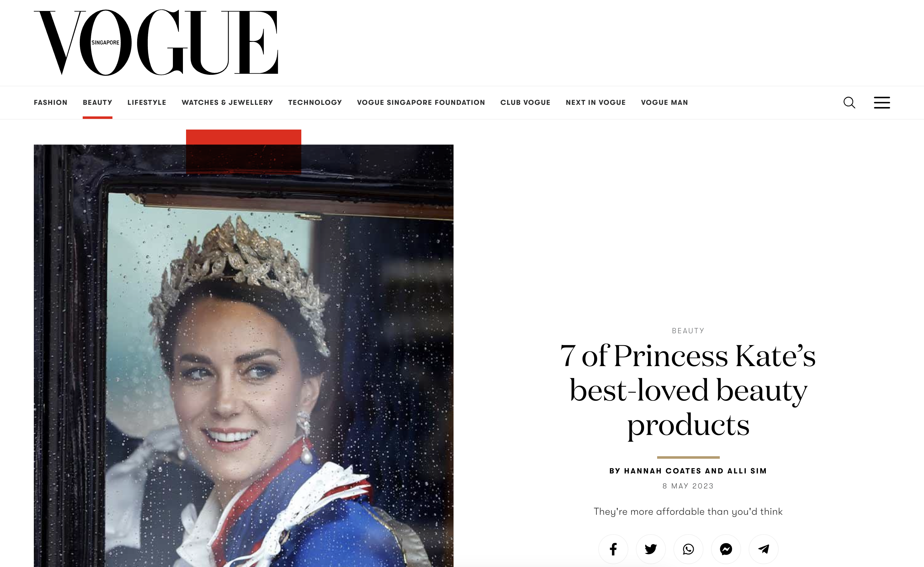
Task: Share article via Messenger
Action: tap(726, 549)
